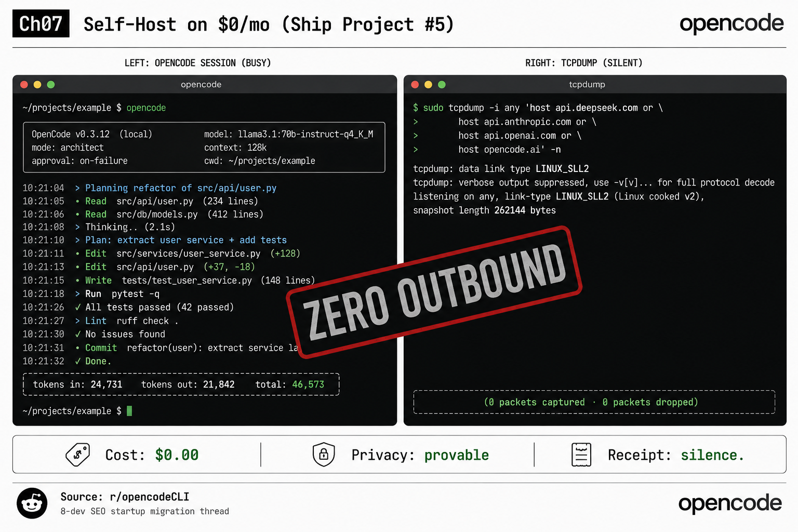Image resolution: width=798 pixels, height=532 pixels.
Task: Click the 'sudo tcpdump -i any' command line
Action: [x=538, y=108]
